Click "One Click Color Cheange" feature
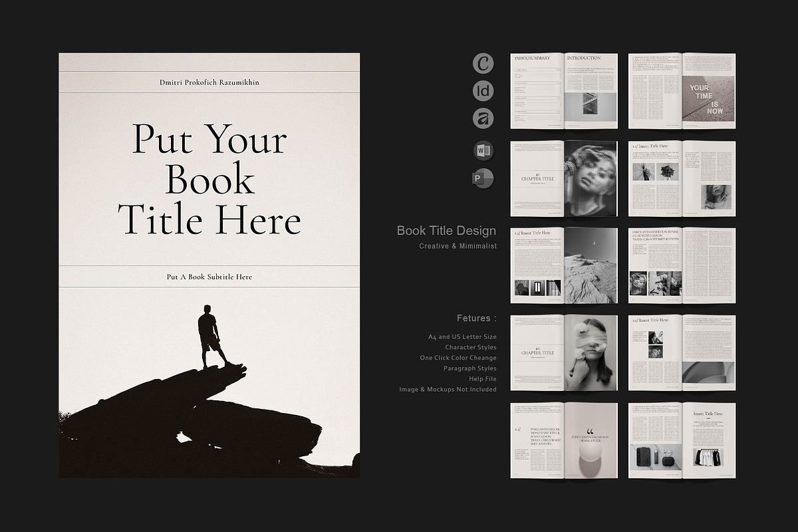This screenshot has width=798, height=532. pos(458,358)
